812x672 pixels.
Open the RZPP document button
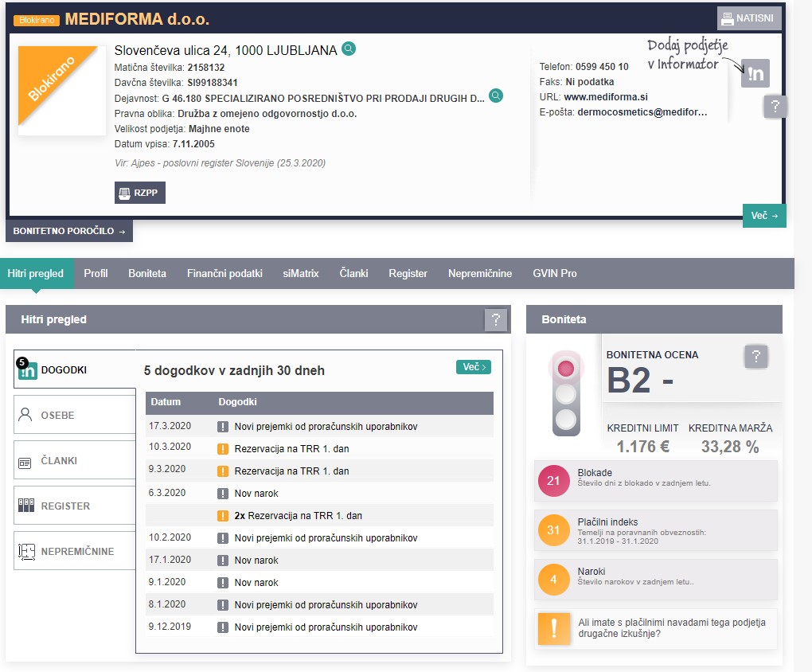pyautogui.click(x=140, y=193)
